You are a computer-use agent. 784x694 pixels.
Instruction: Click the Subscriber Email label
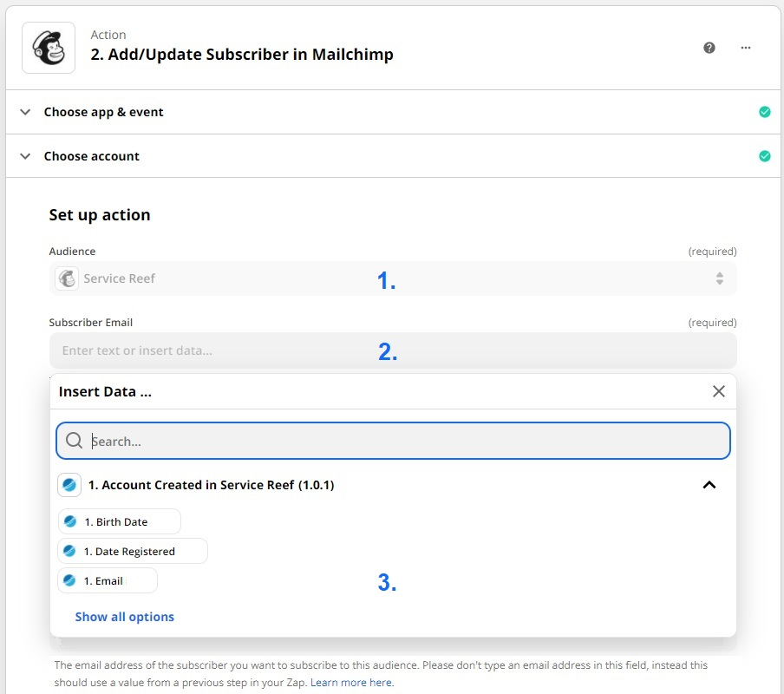pyautogui.click(x=90, y=323)
